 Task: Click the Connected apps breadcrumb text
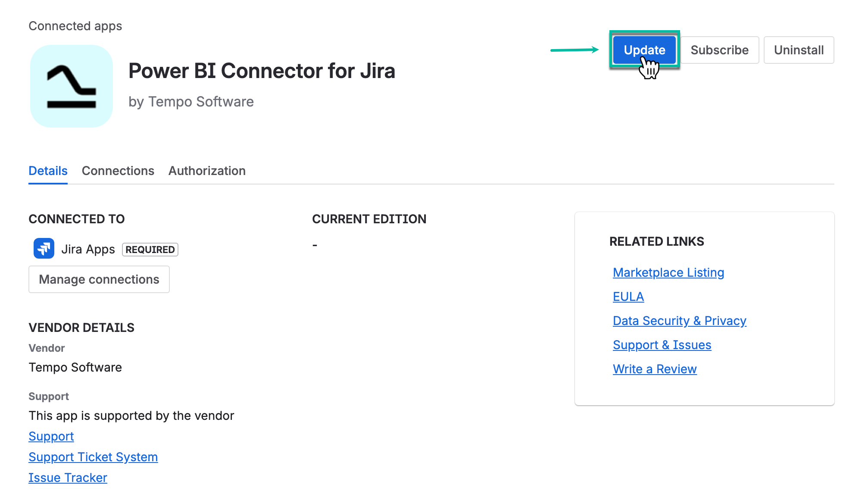[x=75, y=26]
